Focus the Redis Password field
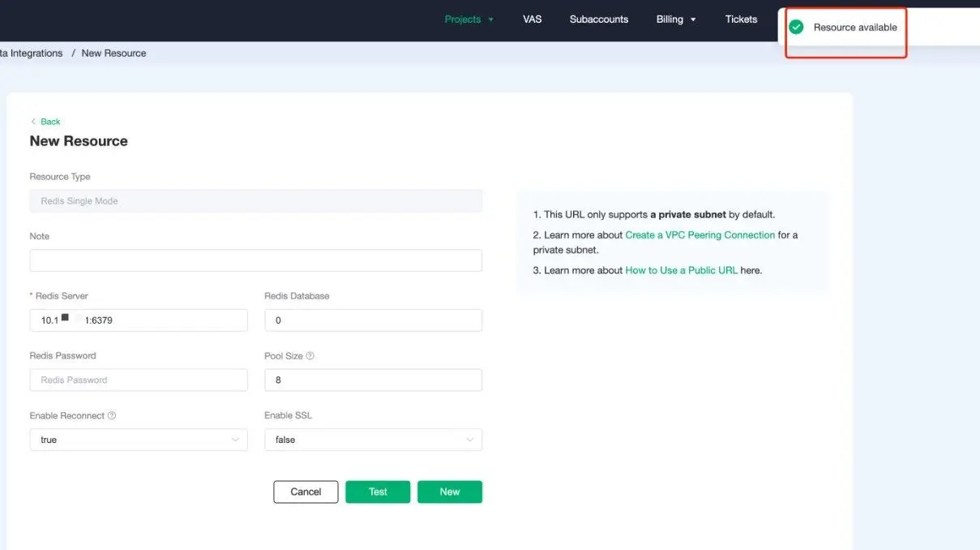 pyautogui.click(x=138, y=380)
